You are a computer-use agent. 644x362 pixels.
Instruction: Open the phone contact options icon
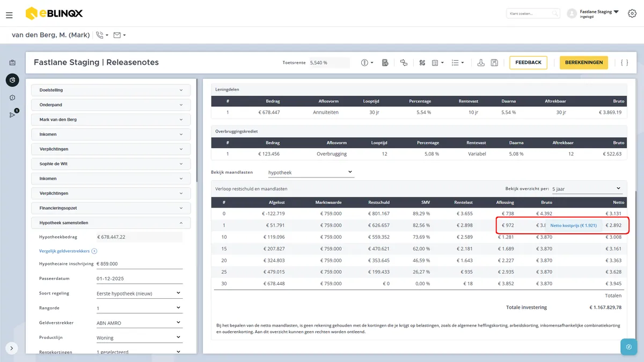(101, 35)
